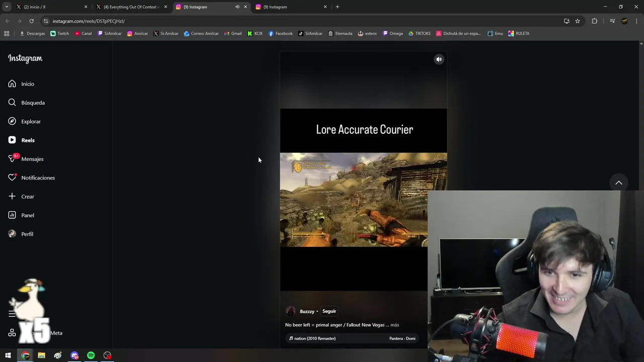Open tab search dropdown arrow

7,7
